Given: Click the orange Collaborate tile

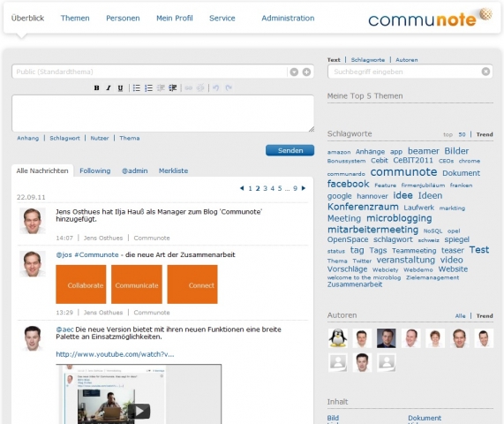Looking at the screenshot, I should pyautogui.click(x=81, y=284).
